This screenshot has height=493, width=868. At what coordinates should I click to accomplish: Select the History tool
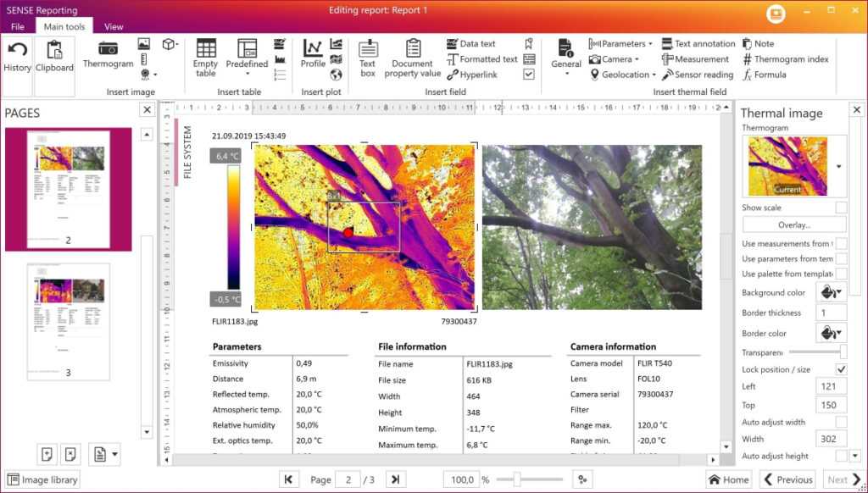pos(17,59)
